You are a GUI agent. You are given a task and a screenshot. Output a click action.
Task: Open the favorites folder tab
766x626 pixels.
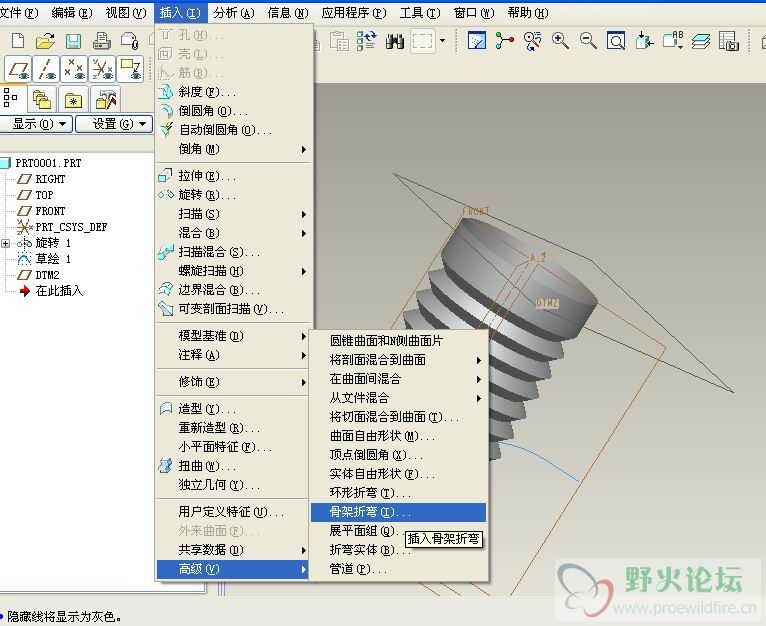coord(73,100)
